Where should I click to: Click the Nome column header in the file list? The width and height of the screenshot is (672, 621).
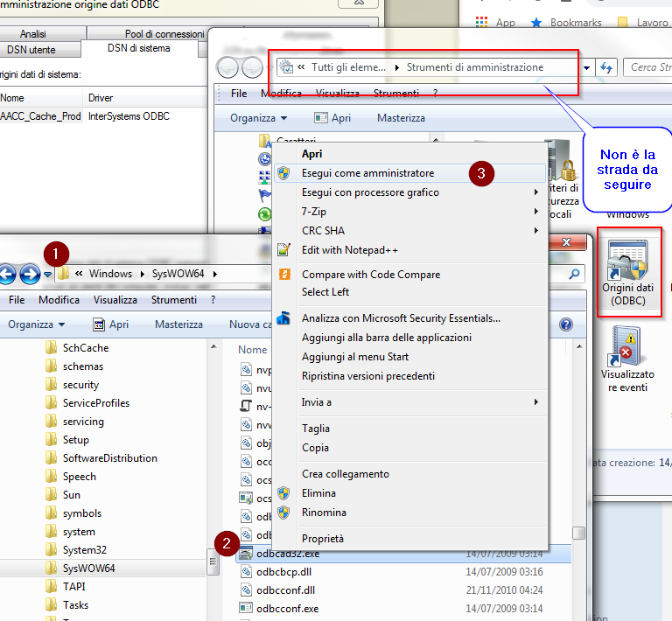[x=252, y=350]
